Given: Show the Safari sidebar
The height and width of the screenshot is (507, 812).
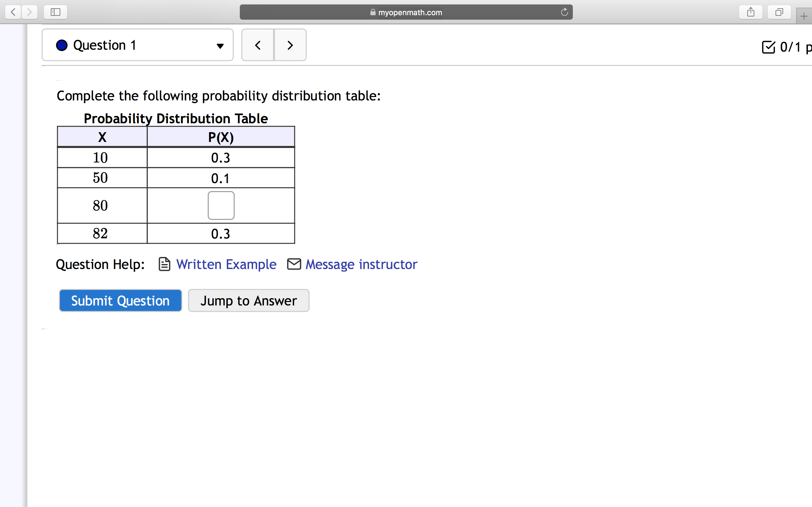Looking at the screenshot, I should click(x=55, y=12).
